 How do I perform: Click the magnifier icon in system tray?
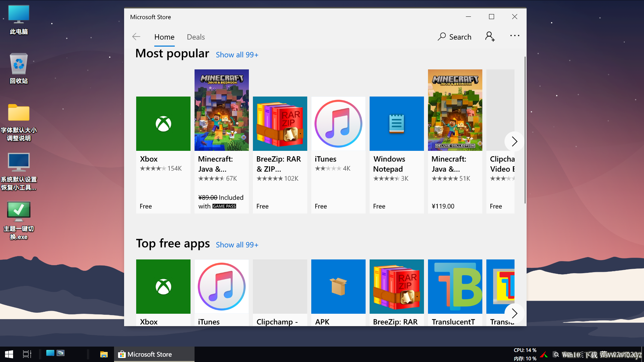[x=556, y=355]
